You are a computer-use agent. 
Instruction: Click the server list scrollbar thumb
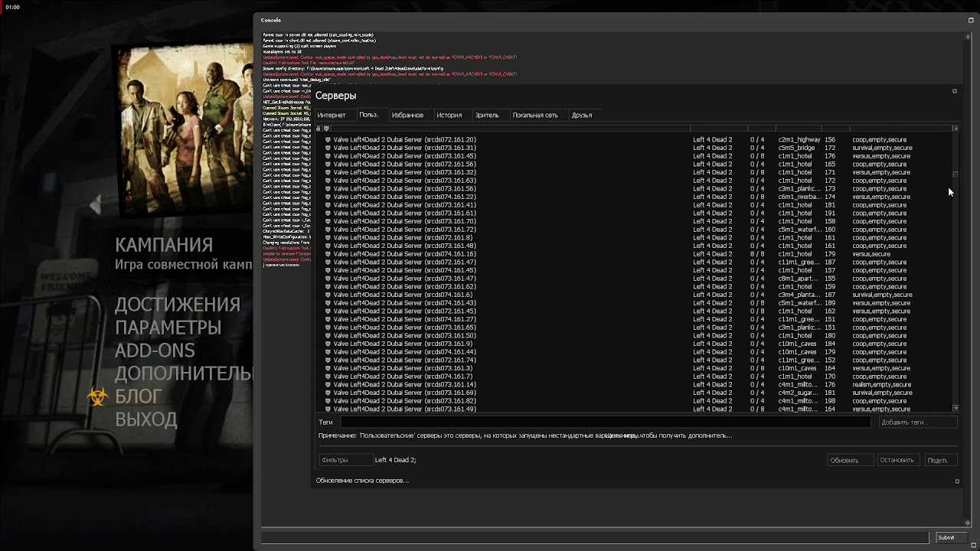955,175
